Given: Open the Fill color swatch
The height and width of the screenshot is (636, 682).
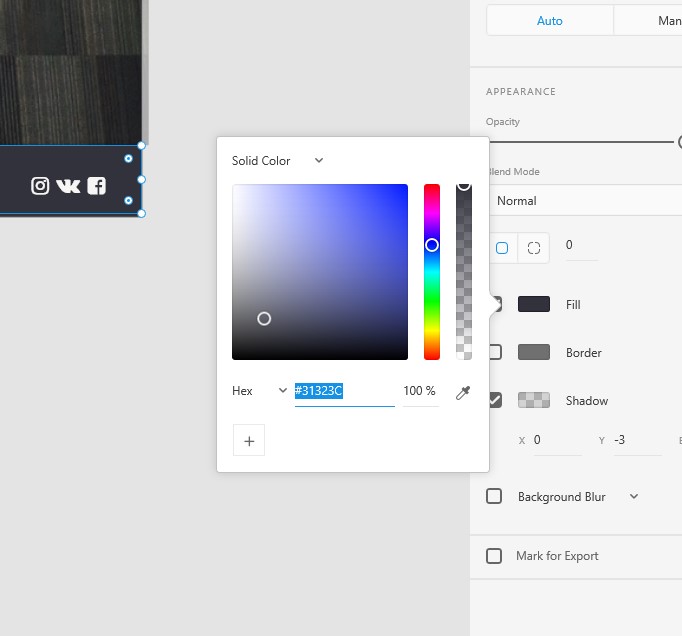Looking at the screenshot, I should pyautogui.click(x=534, y=304).
